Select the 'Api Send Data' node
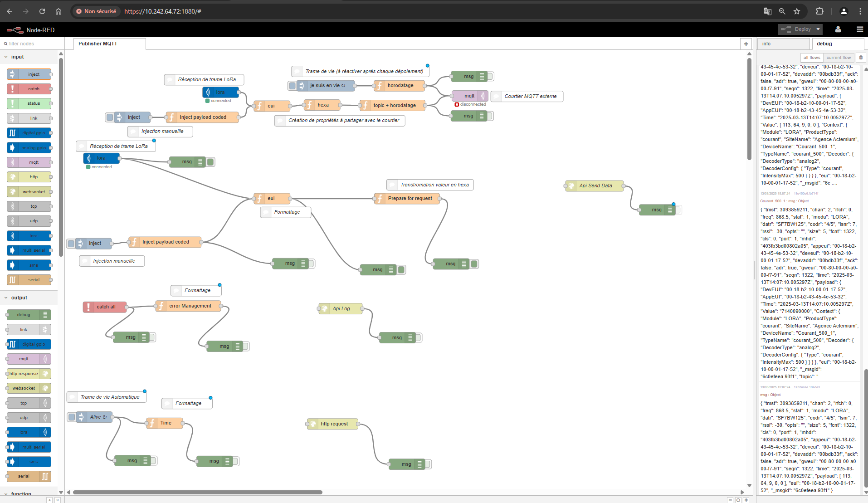 point(595,186)
